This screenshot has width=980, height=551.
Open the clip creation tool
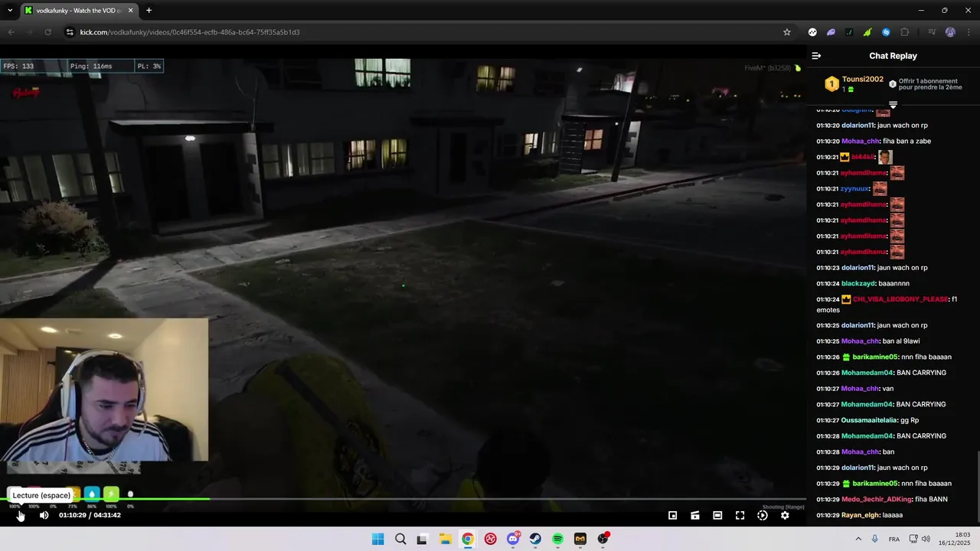(x=695, y=515)
